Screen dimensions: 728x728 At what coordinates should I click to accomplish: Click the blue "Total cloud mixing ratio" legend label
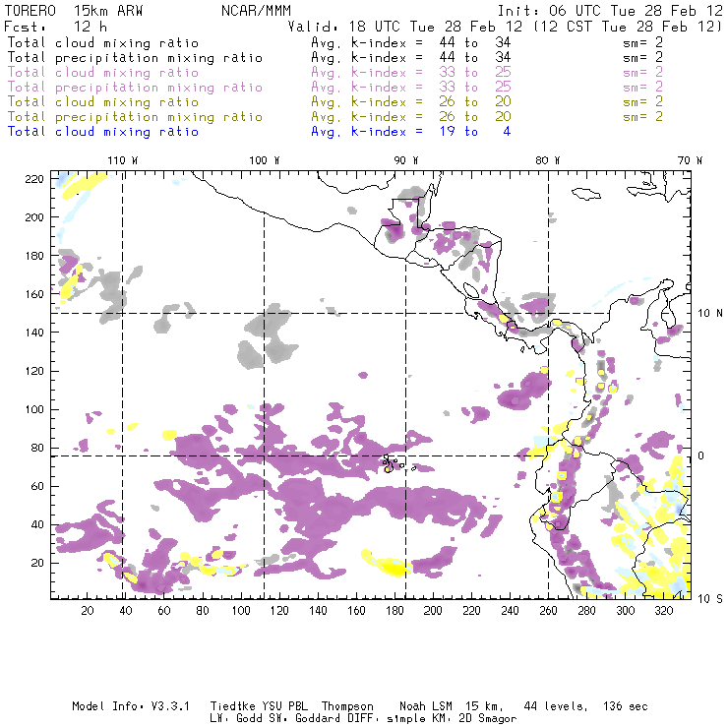[103, 132]
